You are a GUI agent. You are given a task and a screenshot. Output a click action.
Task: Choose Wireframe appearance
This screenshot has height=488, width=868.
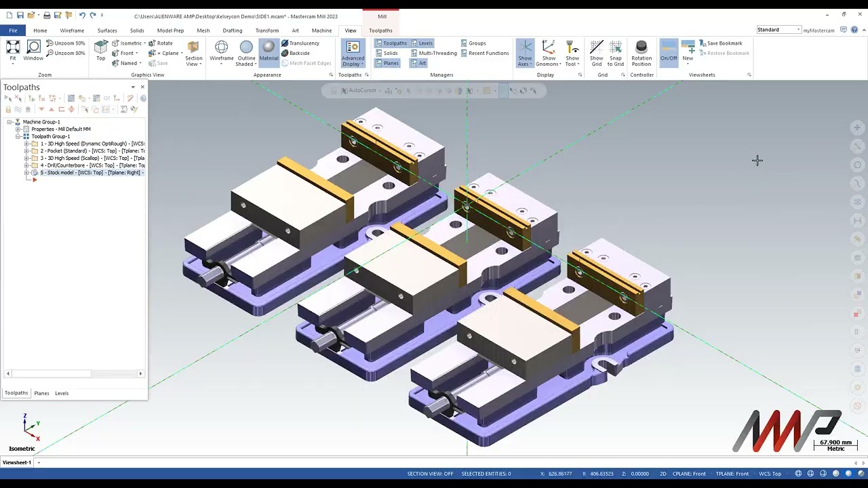[221, 51]
